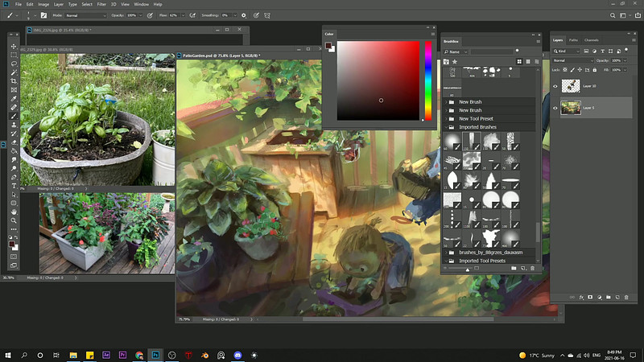The image size is (644, 362).
Task: Click the search icon in the top-right
Action: click(x=613, y=15)
